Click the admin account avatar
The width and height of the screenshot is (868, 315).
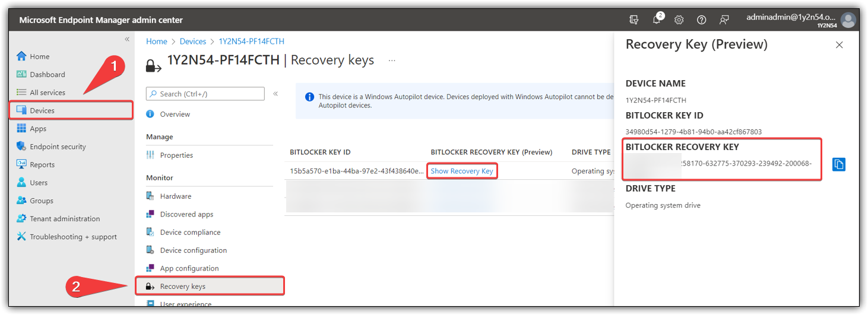(x=848, y=20)
